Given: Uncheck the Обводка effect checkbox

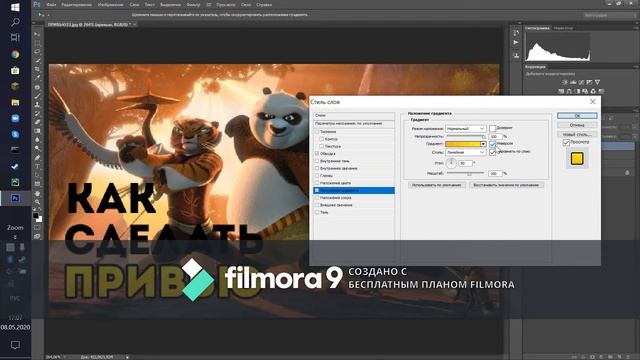Looking at the screenshot, I should pos(317,153).
